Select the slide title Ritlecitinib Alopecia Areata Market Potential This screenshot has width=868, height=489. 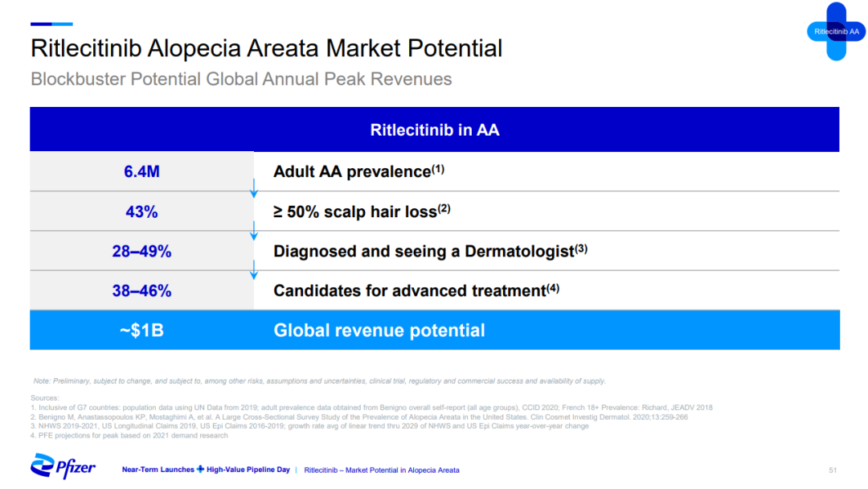pyautogui.click(x=266, y=48)
